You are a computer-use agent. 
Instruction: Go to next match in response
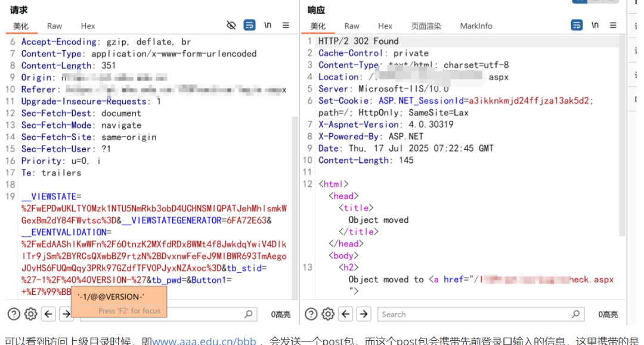coord(364,314)
